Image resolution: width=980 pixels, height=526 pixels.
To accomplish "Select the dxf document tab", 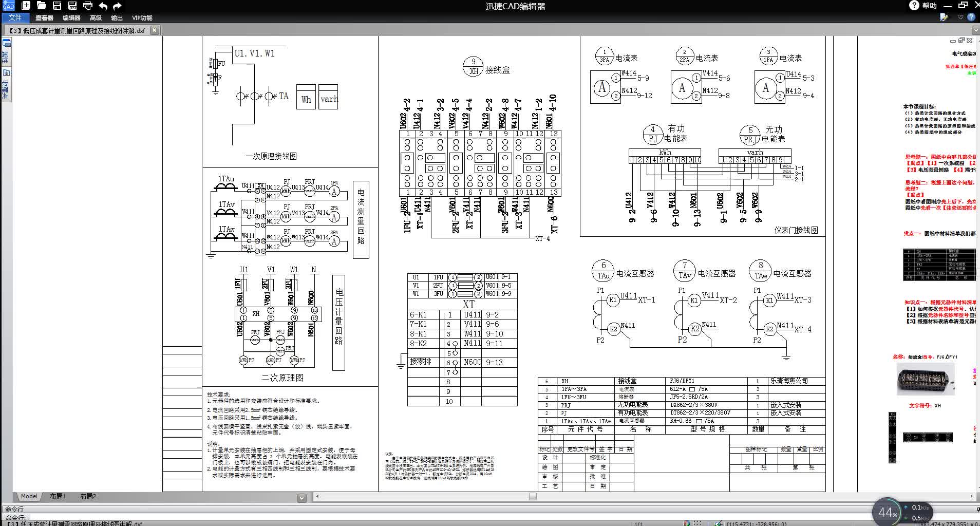I will (82, 30).
